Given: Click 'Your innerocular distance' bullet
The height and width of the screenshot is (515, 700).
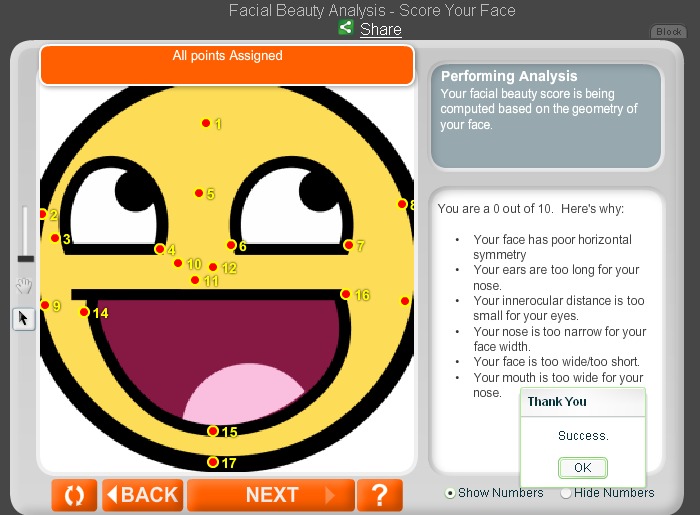Looking at the screenshot, I should click(x=558, y=308).
